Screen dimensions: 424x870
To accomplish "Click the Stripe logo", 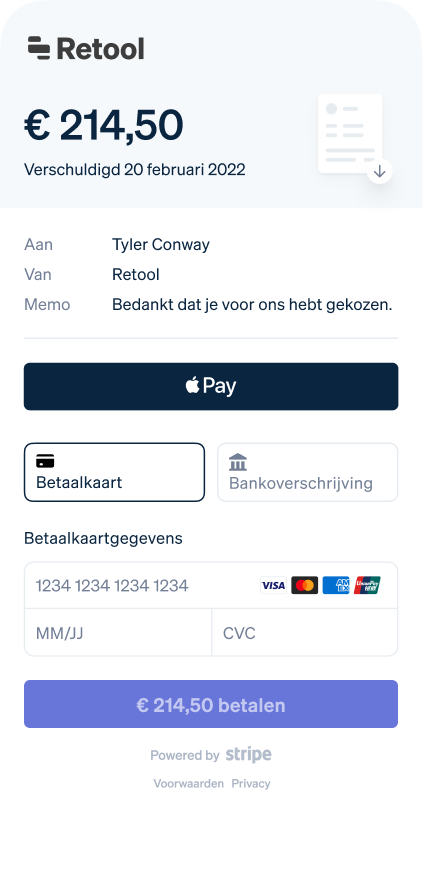I will tap(249, 755).
